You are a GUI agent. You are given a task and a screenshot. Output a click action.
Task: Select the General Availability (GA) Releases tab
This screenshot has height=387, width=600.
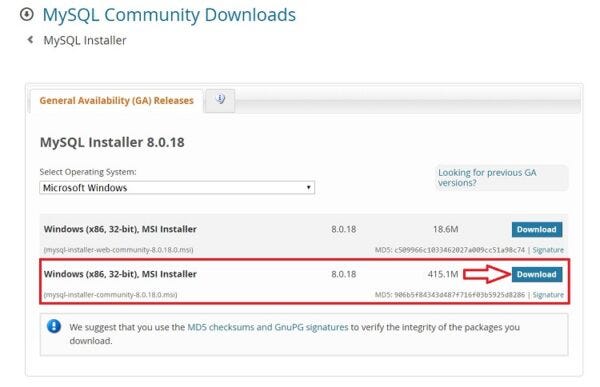coord(116,101)
